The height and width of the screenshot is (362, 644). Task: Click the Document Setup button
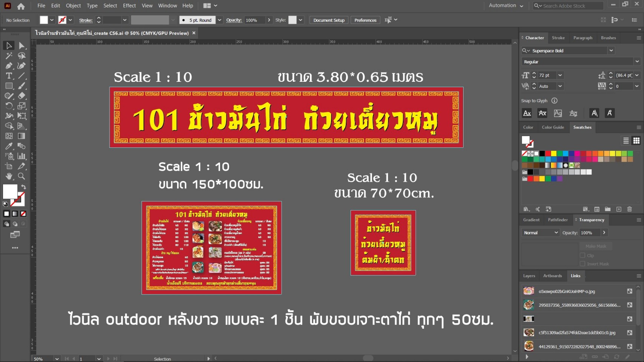328,20
